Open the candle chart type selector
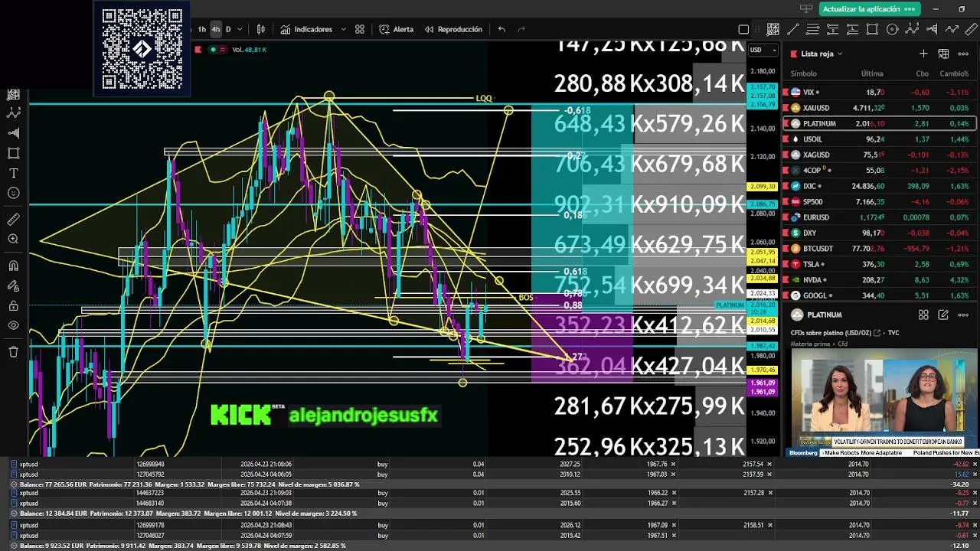 click(261, 29)
